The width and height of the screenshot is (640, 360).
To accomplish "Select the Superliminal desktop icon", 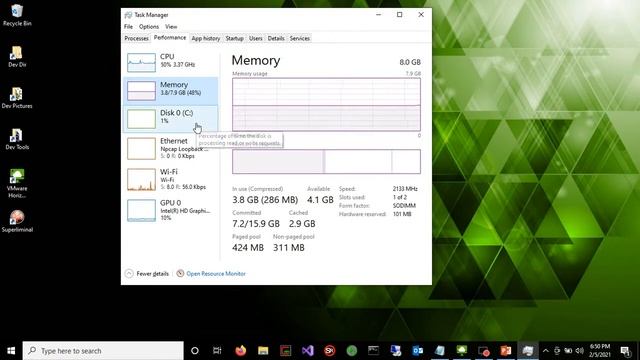I will 17,222.
